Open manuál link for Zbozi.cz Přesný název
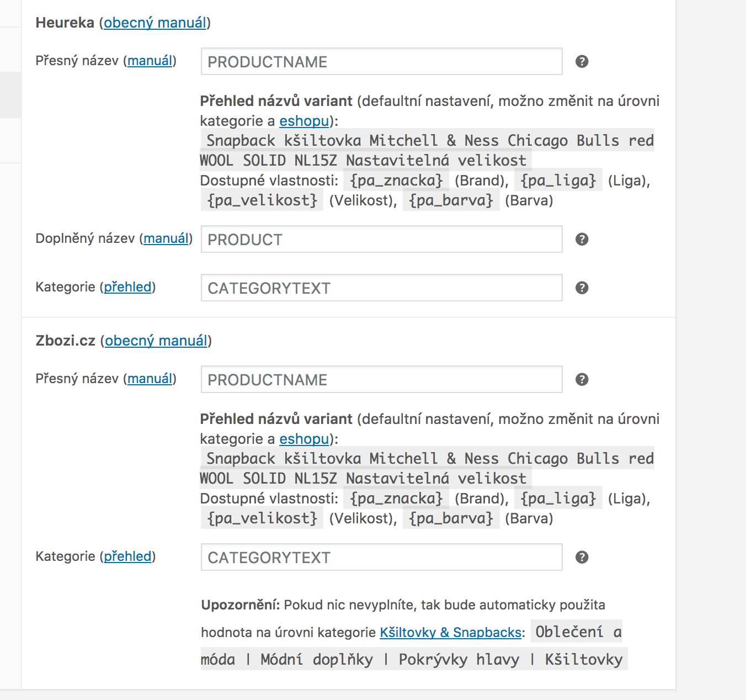This screenshot has width=746, height=700. pyautogui.click(x=150, y=379)
